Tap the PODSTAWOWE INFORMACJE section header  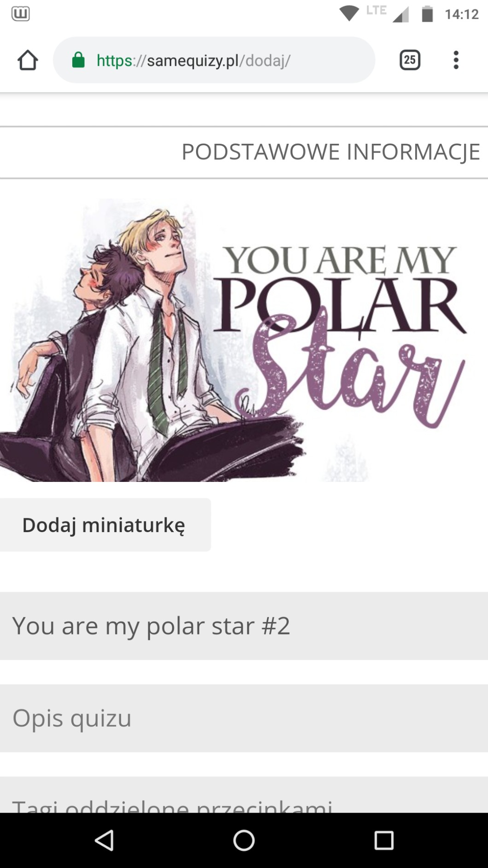coord(331,152)
